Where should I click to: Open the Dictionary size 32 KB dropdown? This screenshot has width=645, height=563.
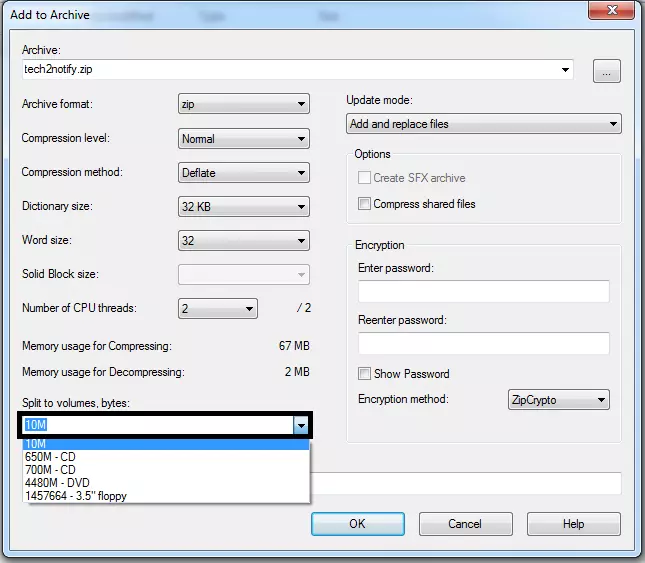[x=244, y=206]
